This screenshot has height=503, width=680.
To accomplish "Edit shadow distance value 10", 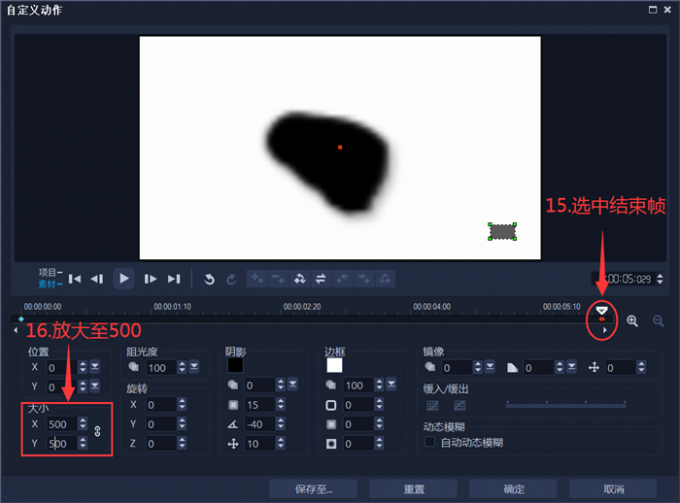I will pyautogui.click(x=260, y=444).
